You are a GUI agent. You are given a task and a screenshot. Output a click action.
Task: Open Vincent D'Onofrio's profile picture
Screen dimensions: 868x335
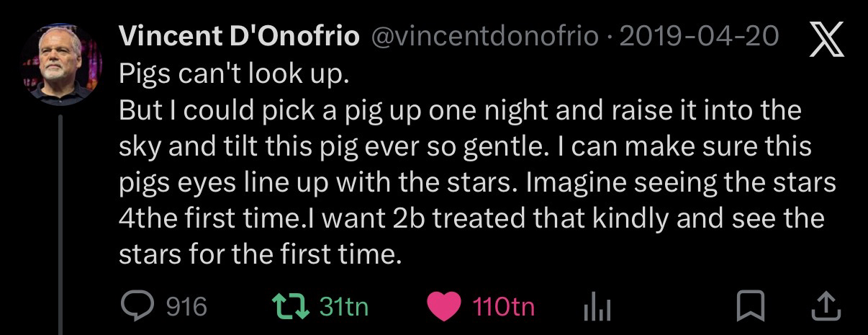coord(61,65)
